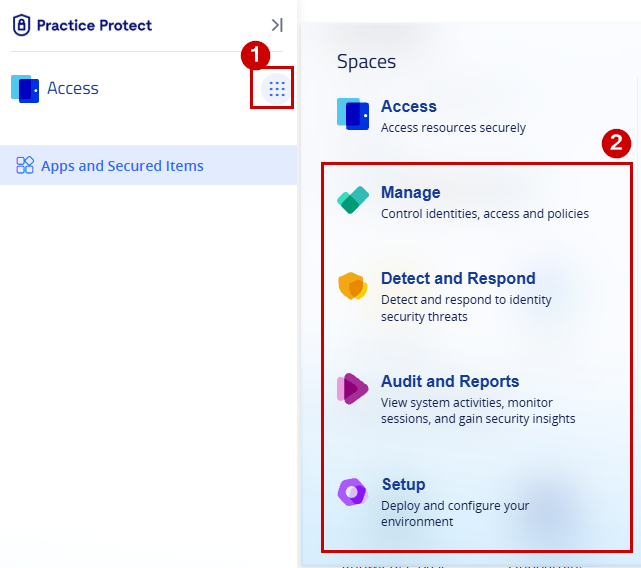Click the Access space door icon

click(x=353, y=114)
